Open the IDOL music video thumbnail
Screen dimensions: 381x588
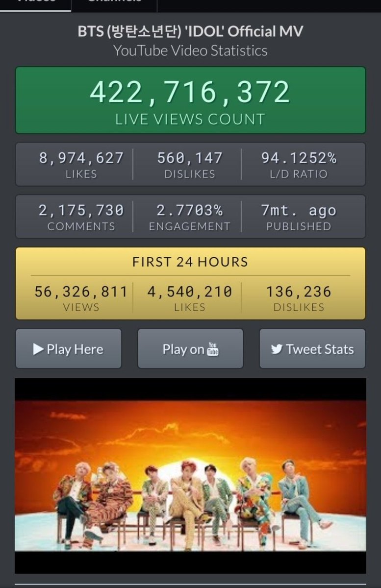click(190, 475)
